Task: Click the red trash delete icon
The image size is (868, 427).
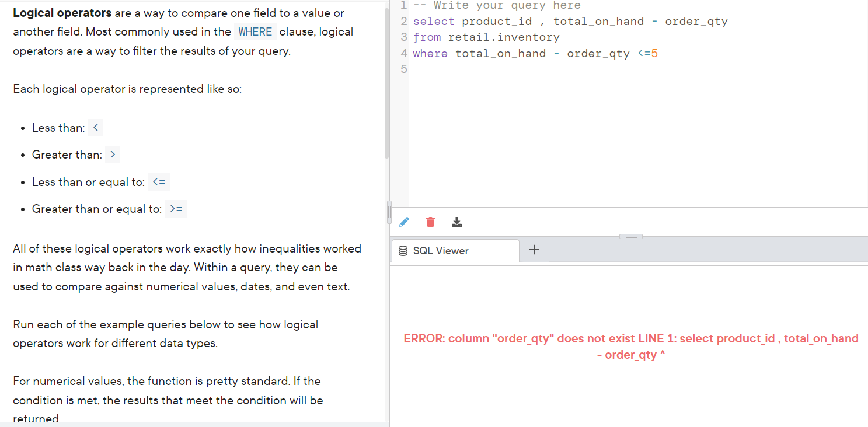Action: tap(431, 222)
